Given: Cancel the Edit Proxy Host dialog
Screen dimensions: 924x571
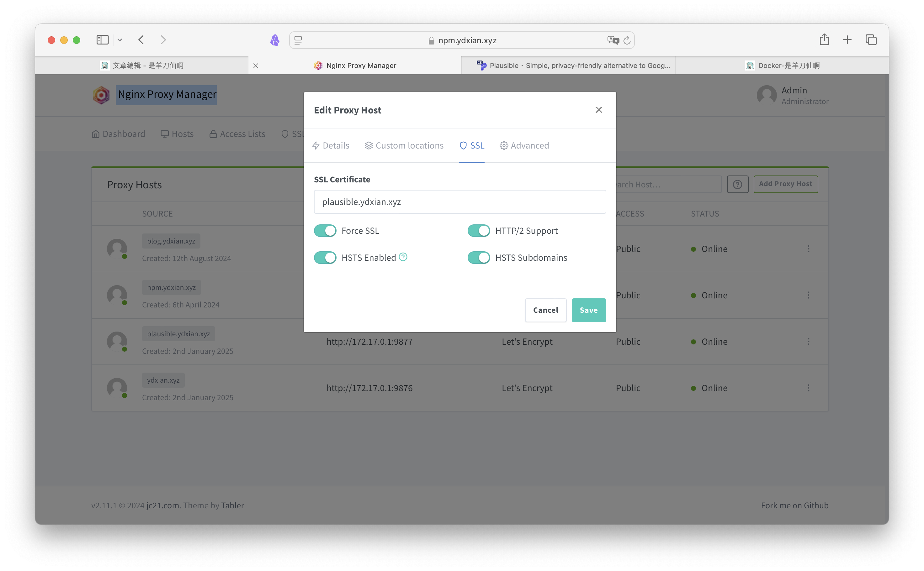Looking at the screenshot, I should (545, 310).
